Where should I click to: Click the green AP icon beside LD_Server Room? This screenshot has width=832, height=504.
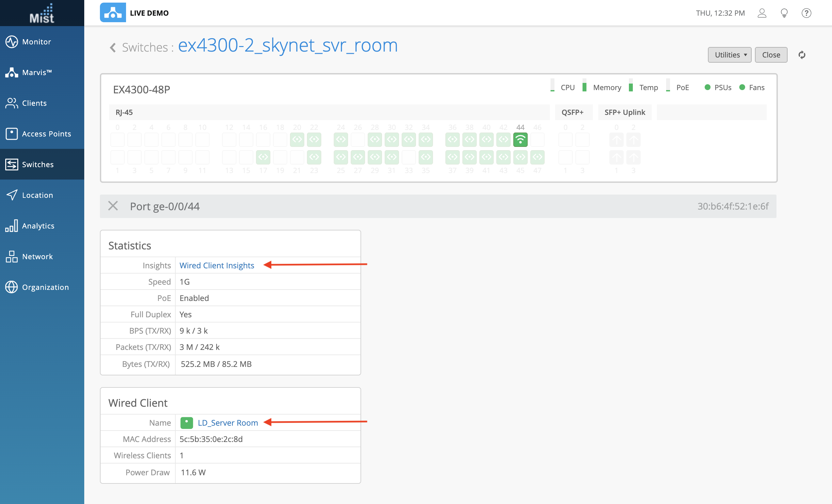click(x=186, y=423)
